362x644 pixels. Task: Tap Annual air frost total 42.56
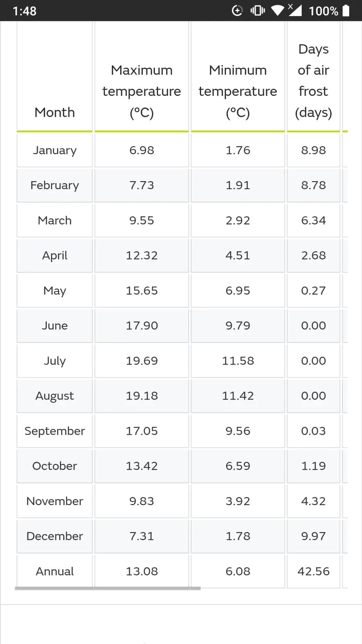[313, 571]
